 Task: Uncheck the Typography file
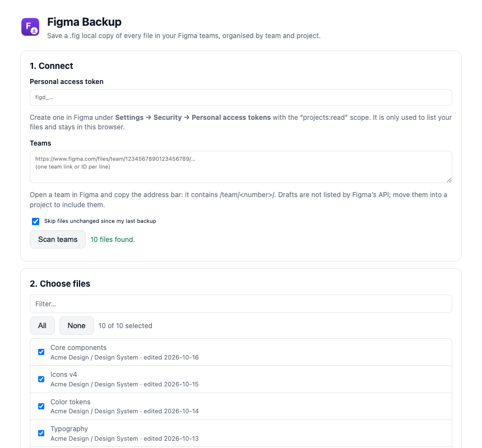41,433
